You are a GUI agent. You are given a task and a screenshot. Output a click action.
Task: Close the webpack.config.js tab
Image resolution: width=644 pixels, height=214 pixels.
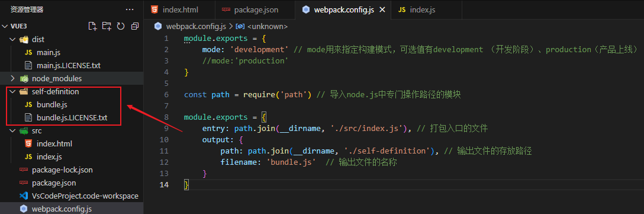coord(382,9)
